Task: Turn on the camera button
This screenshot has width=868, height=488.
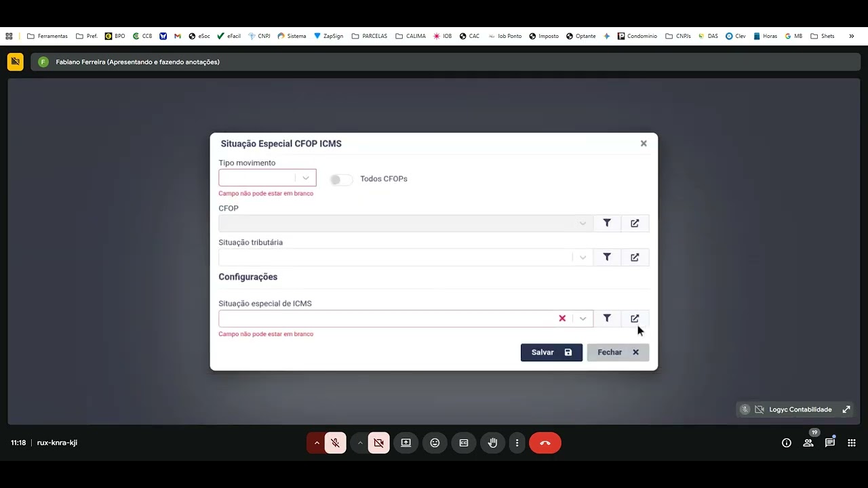Action: coord(378,443)
